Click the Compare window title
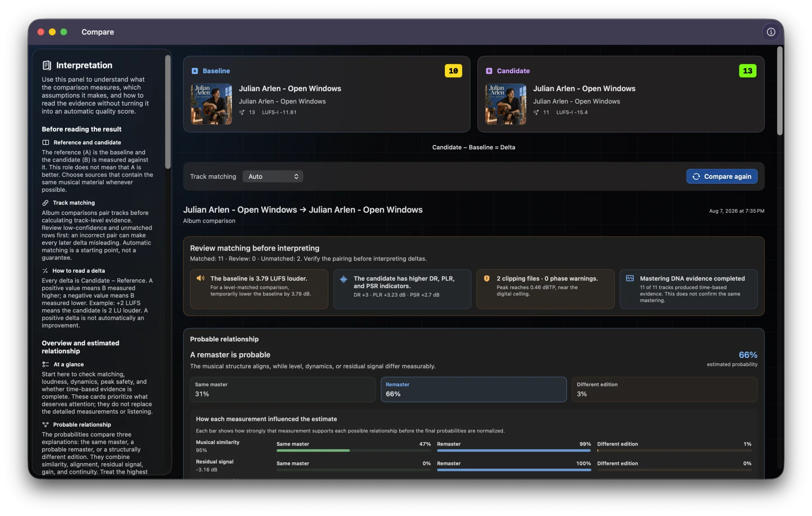 pos(97,32)
